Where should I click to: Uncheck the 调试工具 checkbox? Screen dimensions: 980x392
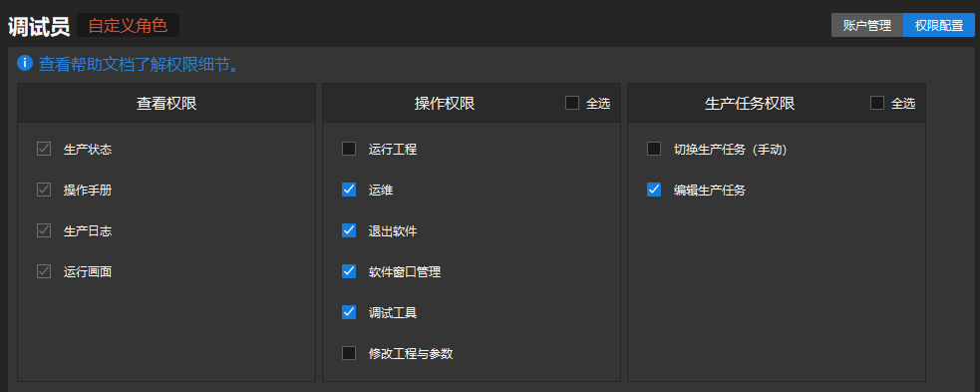tap(349, 312)
